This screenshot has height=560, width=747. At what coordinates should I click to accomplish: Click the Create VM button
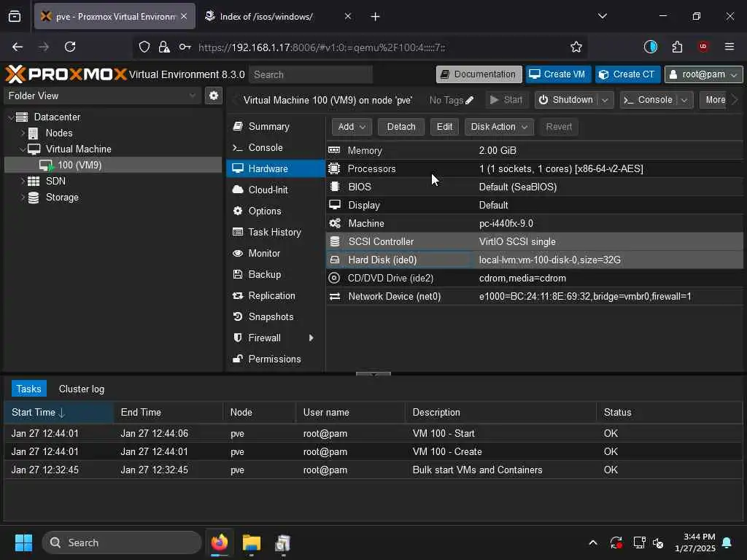pos(558,74)
